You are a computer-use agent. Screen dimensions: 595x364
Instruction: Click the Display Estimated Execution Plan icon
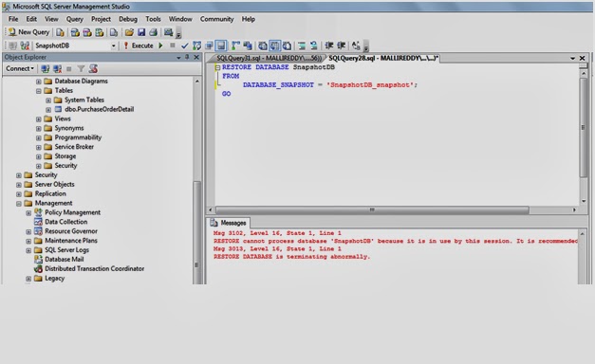[196, 45]
